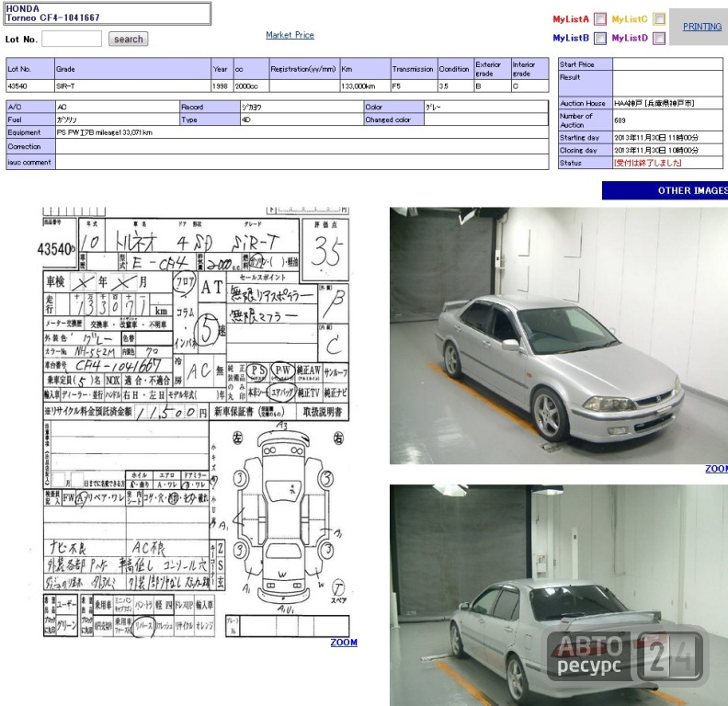Select the Torneo CF4-1041667 title text
728x706 pixels.
pyautogui.click(x=52, y=17)
